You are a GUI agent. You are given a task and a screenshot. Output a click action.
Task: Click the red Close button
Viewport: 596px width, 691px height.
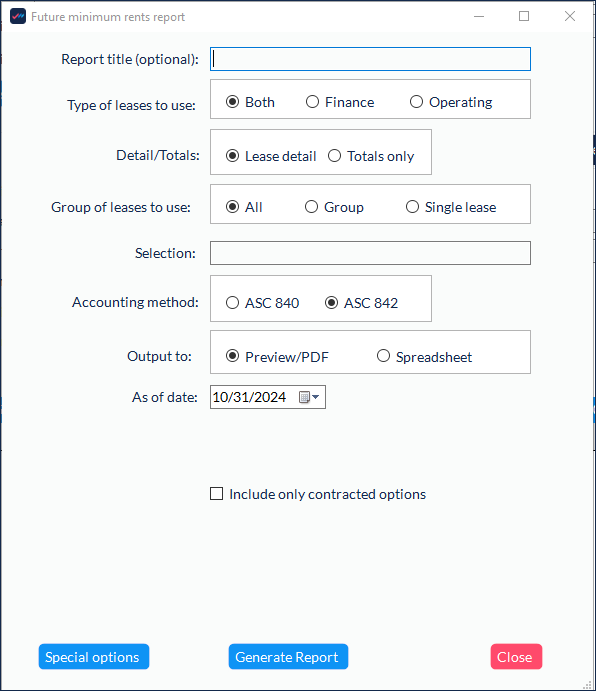(x=516, y=657)
